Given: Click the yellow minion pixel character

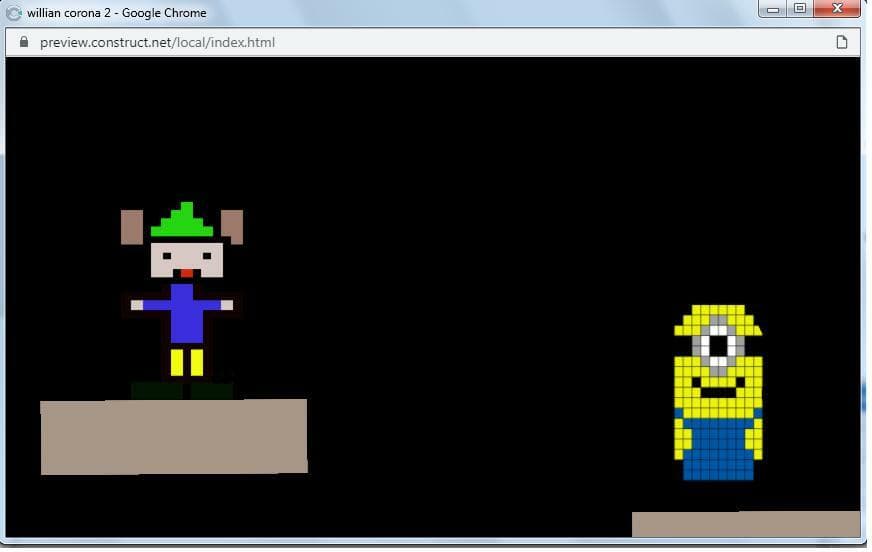Looking at the screenshot, I should (x=718, y=392).
